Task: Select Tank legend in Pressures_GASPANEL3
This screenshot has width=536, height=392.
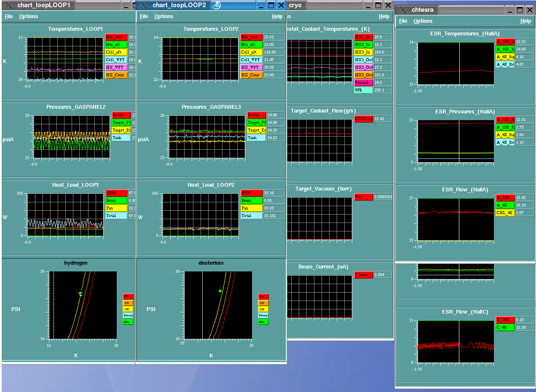Action: pyautogui.click(x=257, y=138)
